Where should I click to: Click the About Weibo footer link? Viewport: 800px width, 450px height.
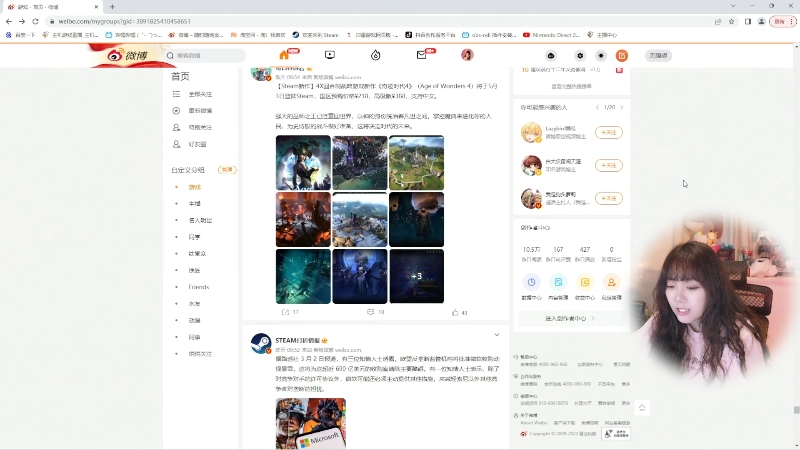pos(534,423)
